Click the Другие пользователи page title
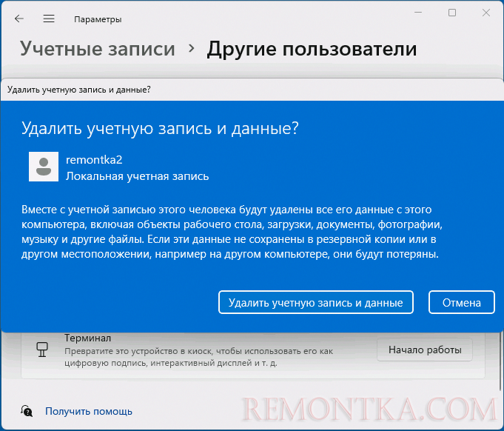The image size is (504, 431). coord(312,49)
